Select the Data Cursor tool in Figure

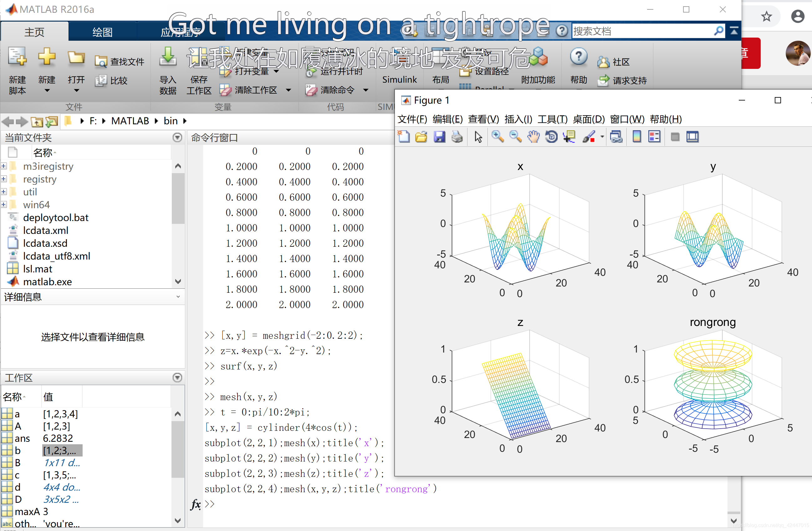tap(569, 137)
